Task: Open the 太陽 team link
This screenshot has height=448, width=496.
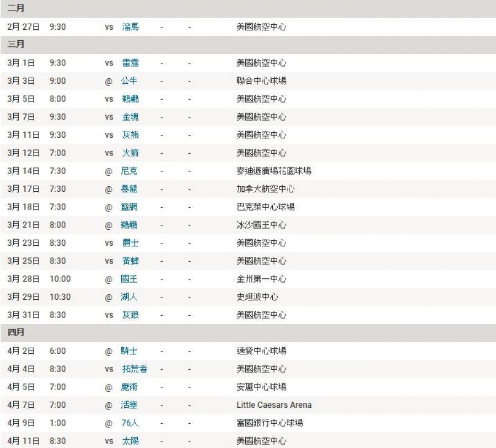Action: (130, 441)
